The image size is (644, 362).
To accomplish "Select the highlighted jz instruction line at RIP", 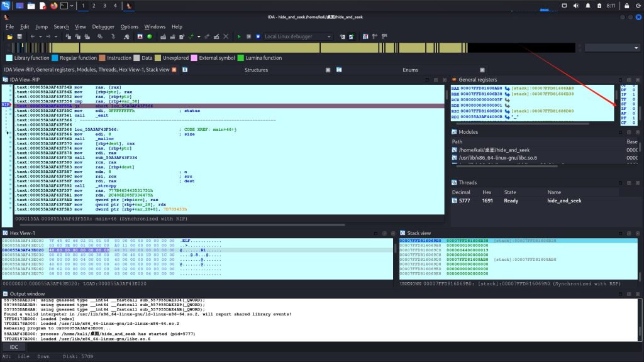I will pos(229,106).
